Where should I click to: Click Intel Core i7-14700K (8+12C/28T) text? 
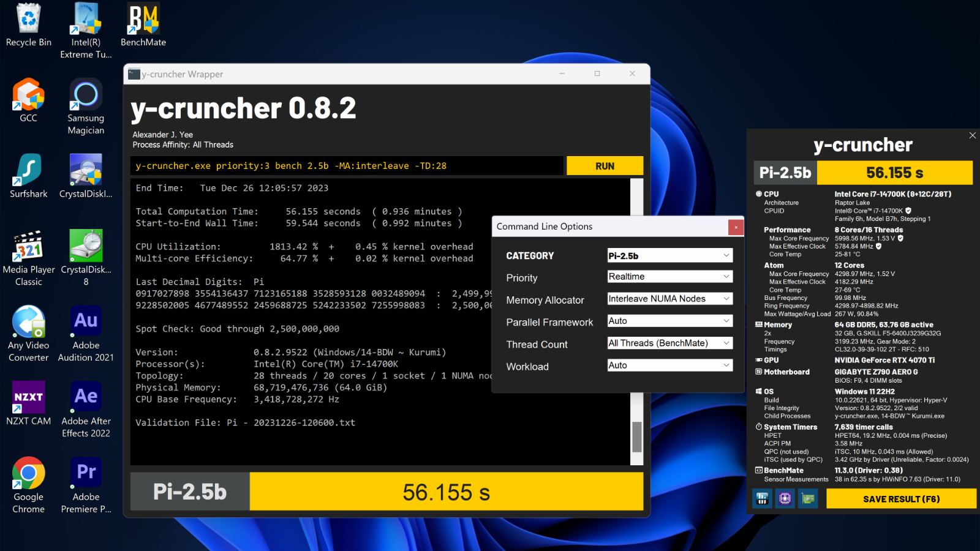pos(893,194)
